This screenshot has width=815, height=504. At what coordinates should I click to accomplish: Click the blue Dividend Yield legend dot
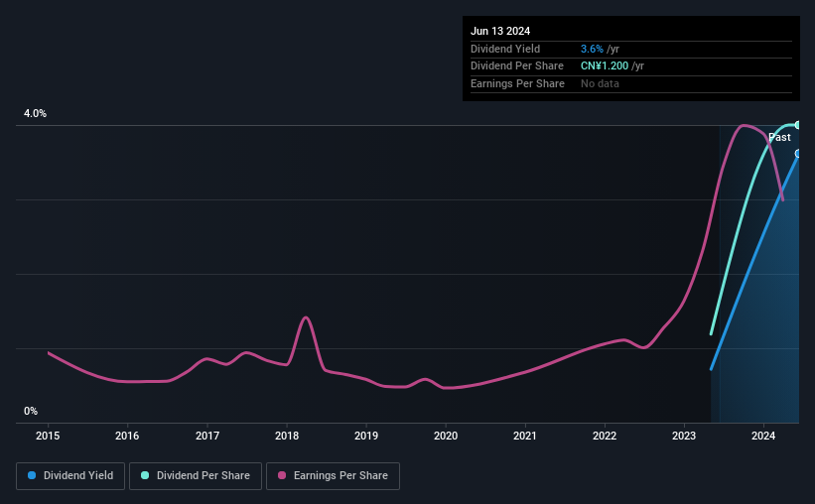[x=32, y=475]
